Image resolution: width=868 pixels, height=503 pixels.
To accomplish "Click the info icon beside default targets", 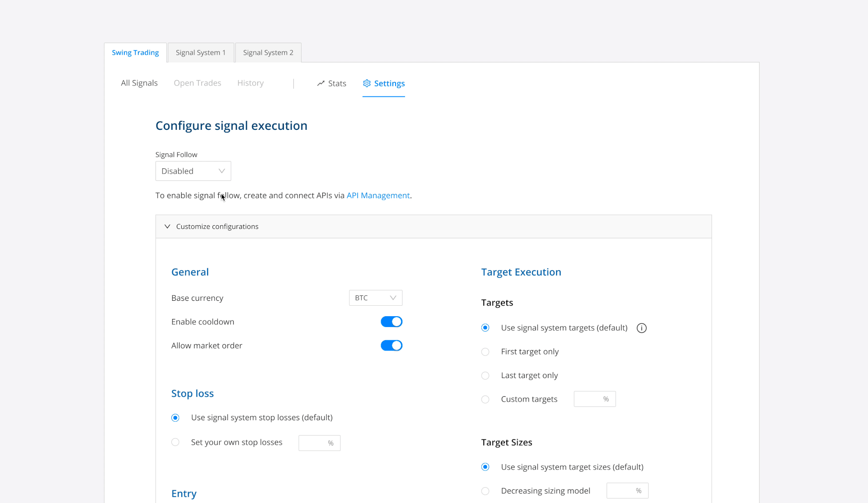I will pos(642,328).
